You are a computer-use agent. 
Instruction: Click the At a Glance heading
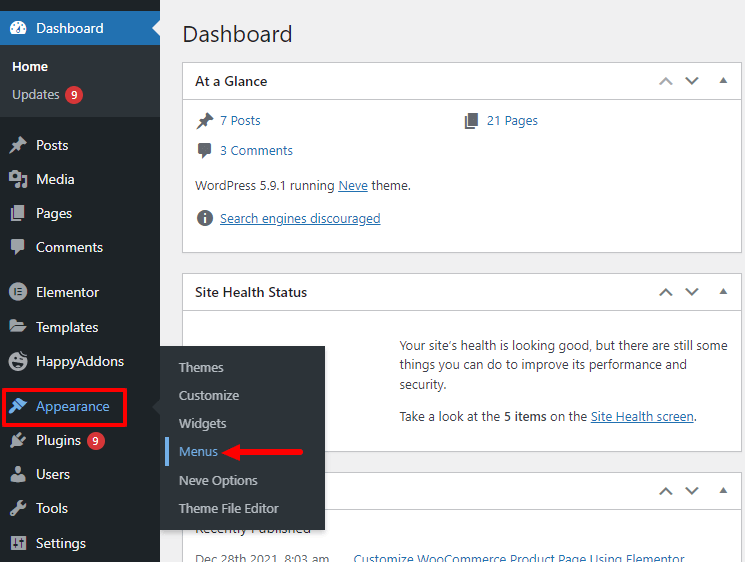231,81
